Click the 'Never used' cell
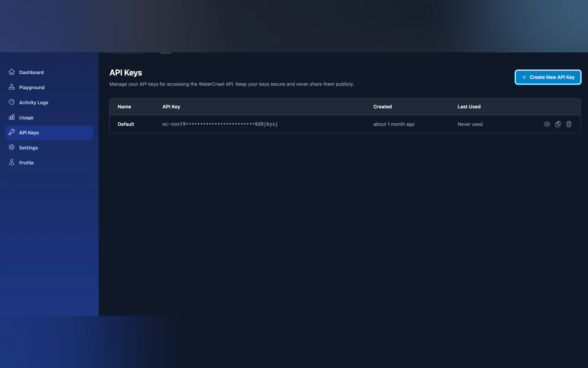588x368 pixels. tap(470, 124)
